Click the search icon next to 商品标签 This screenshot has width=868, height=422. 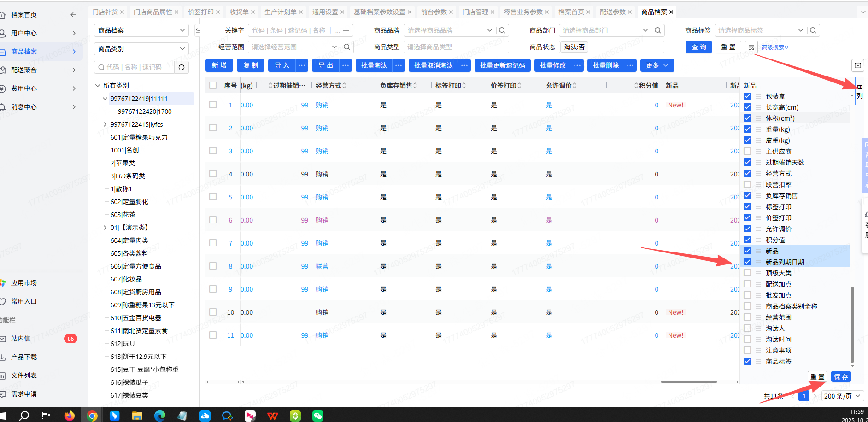tap(813, 30)
